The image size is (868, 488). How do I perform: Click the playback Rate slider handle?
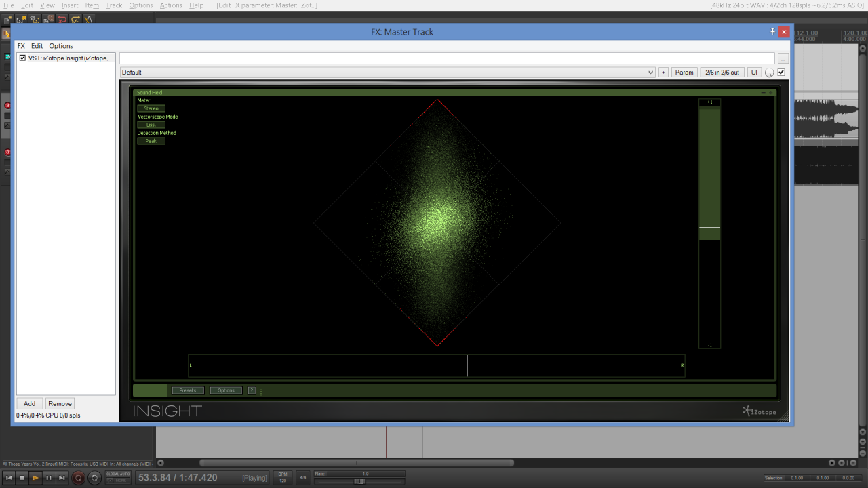(x=359, y=481)
